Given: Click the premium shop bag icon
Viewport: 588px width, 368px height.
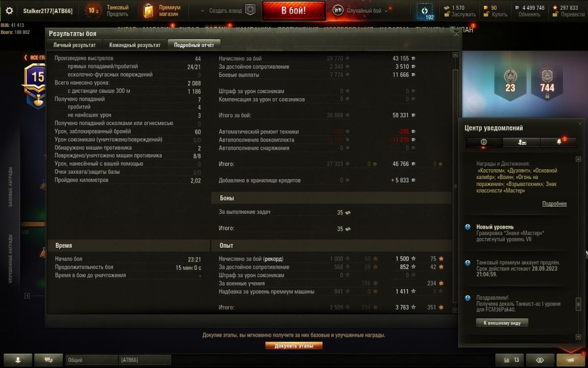Looking at the screenshot, I should coord(148,10).
